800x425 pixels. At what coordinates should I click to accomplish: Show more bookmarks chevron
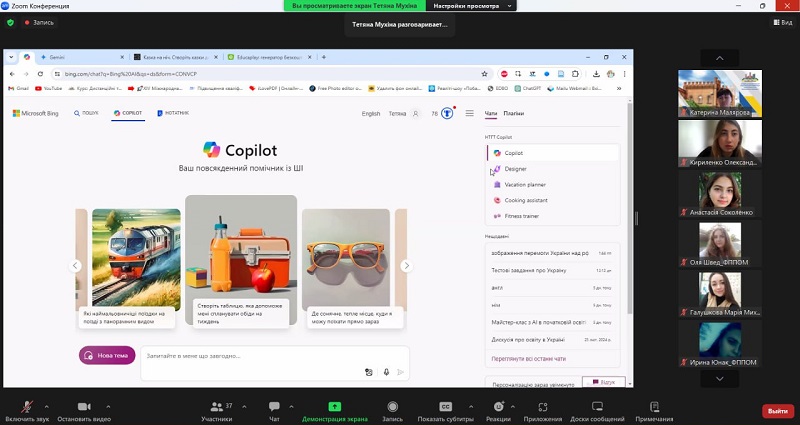619,88
